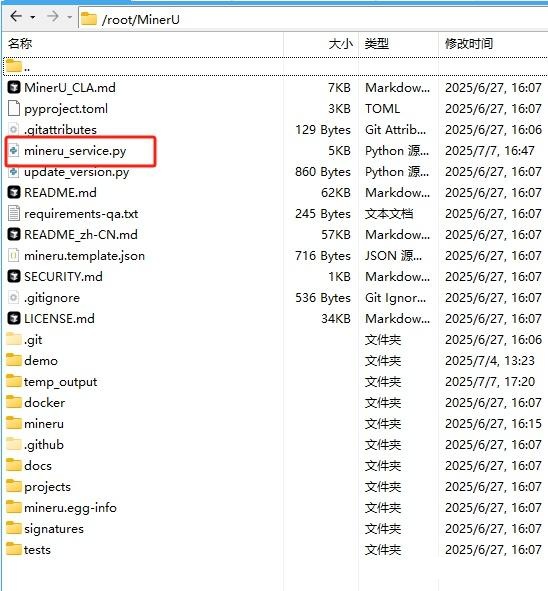Open back history dropdown arrow

point(33,17)
